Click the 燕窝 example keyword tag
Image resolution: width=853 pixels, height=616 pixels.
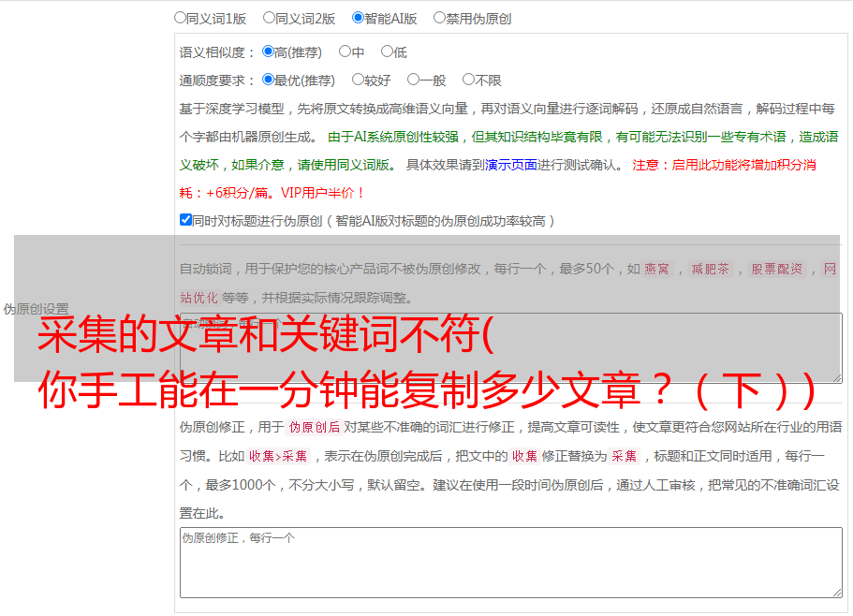pos(657,269)
